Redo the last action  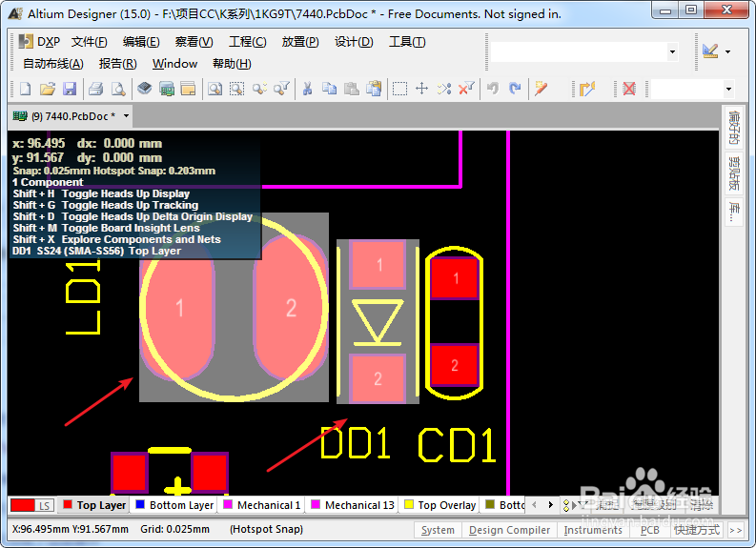pos(515,89)
